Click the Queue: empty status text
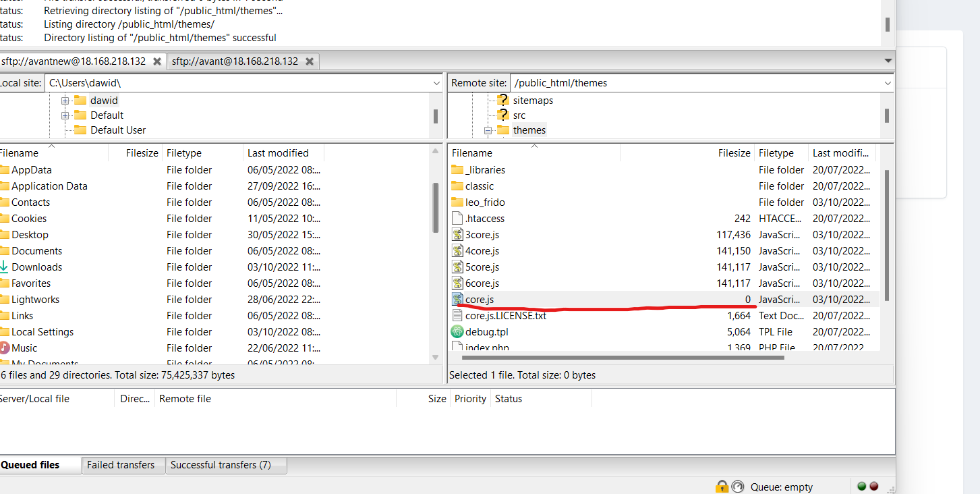This screenshot has width=980, height=494. [x=782, y=487]
